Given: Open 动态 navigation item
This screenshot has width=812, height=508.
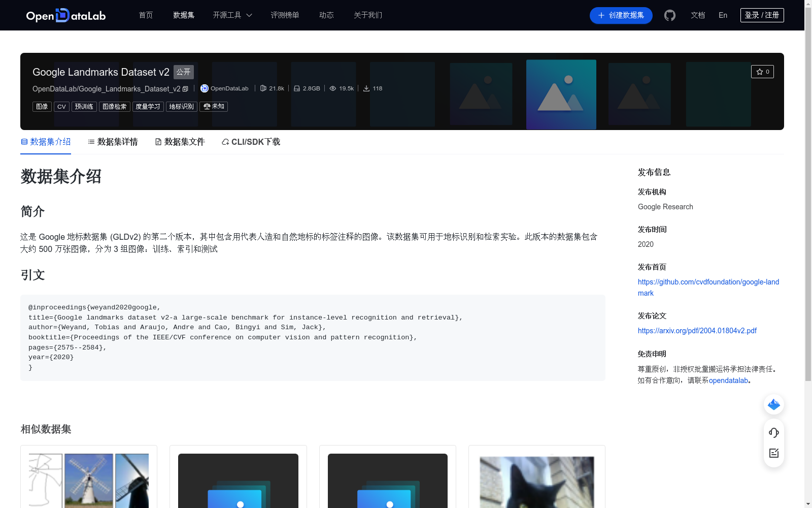Looking at the screenshot, I should 326,15.
